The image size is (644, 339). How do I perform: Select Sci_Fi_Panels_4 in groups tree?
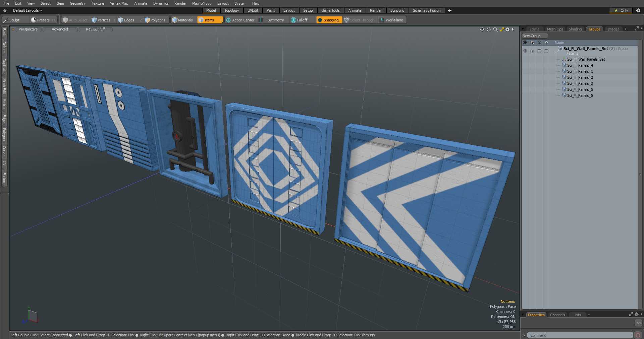coord(580,65)
